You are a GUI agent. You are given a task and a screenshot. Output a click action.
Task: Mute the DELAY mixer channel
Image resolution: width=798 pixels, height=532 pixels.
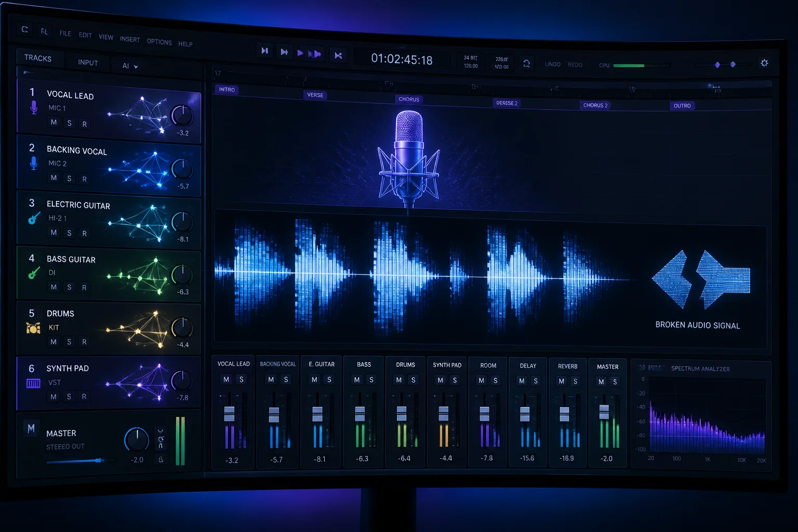click(522, 381)
